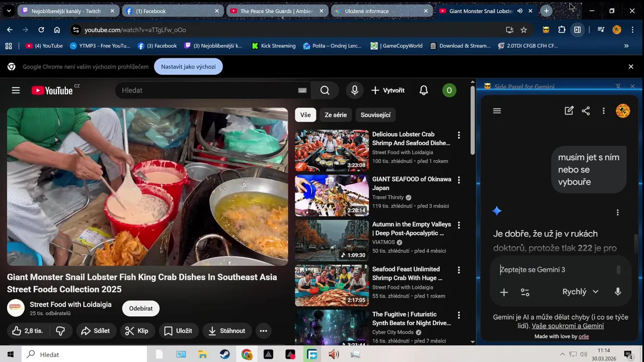Open the Vytvořit create button
Screen dimensions: 644x362
387,90
